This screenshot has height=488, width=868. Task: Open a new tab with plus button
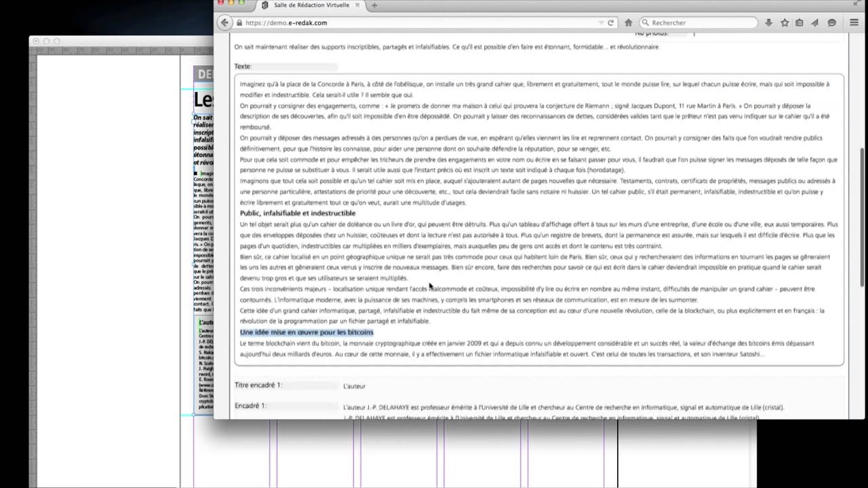pyautogui.click(x=374, y=5)
